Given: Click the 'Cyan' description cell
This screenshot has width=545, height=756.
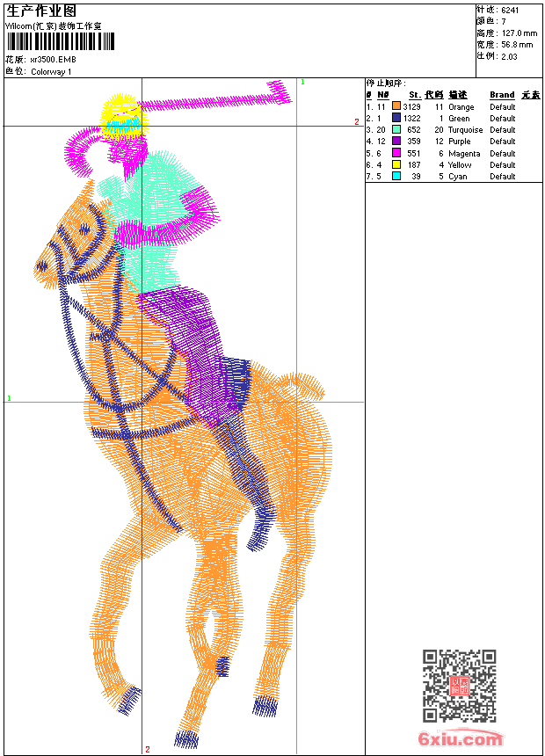Looking at the screenshot, I should (458, 177).
